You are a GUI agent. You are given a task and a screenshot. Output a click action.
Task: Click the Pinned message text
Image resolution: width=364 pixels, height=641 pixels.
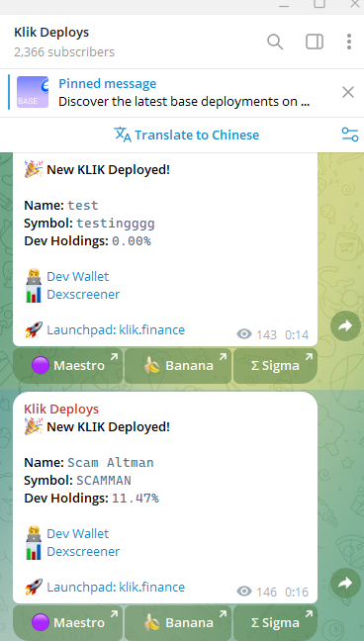click(107, 83)
